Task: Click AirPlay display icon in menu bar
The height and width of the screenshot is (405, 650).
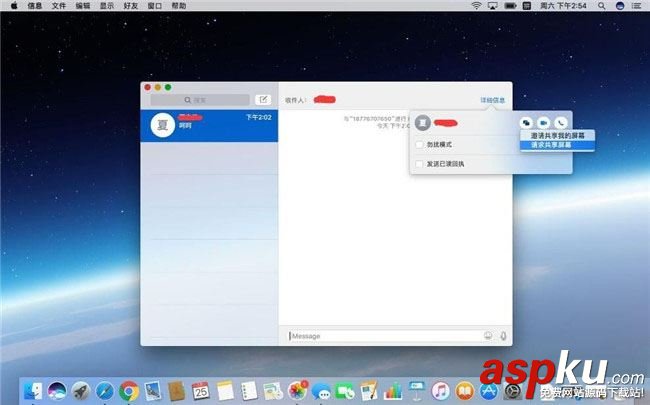Action: point(492,6)
